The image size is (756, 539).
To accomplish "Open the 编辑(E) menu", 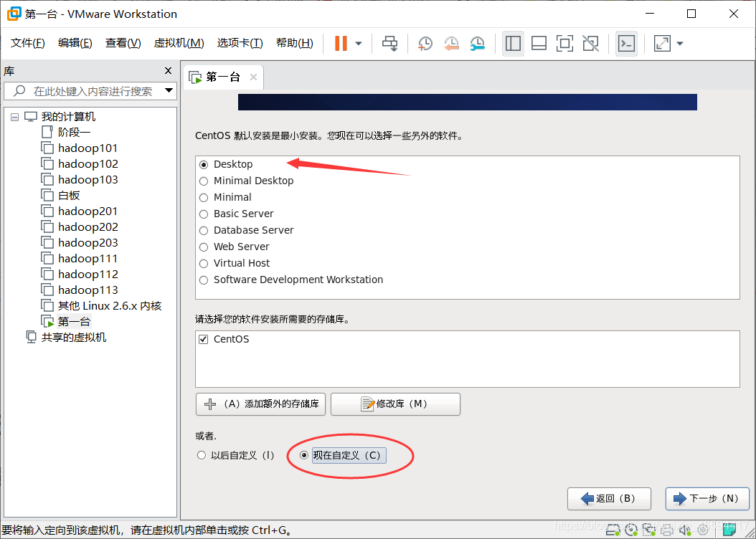I will coord(75,43).
